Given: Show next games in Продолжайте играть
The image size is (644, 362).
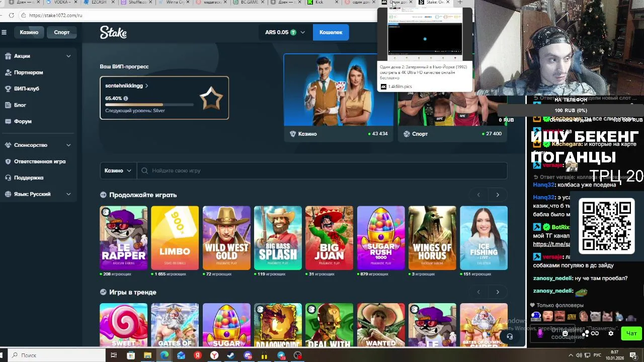Looking at the screenshot, I should click(498, 195).
